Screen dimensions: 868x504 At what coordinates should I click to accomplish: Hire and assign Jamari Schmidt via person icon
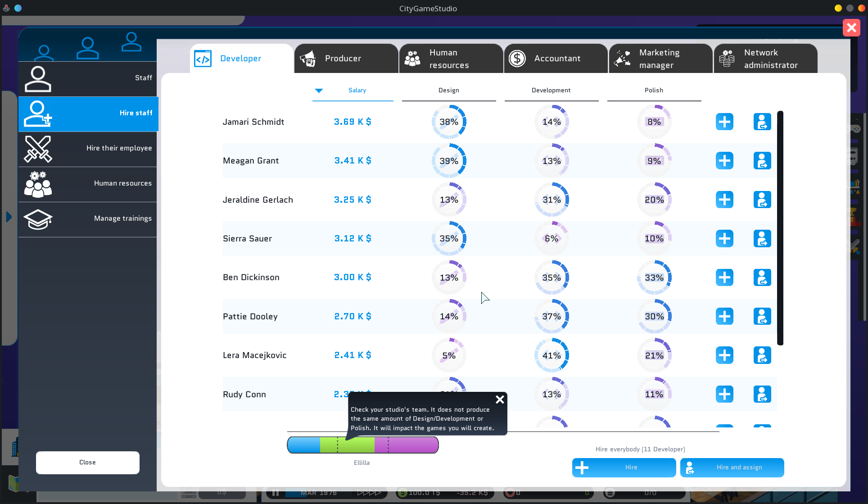click(762, 122)
